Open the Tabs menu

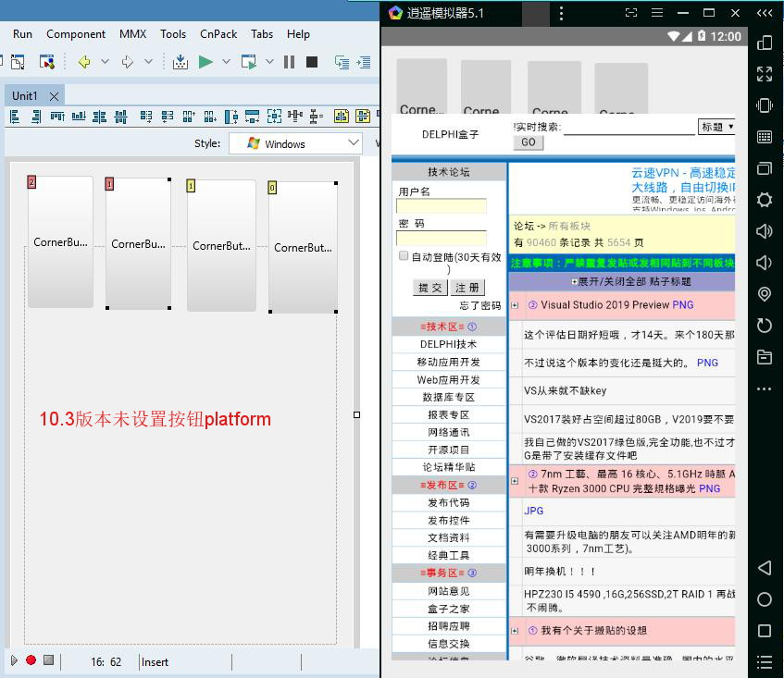click(x=262, y=34)
